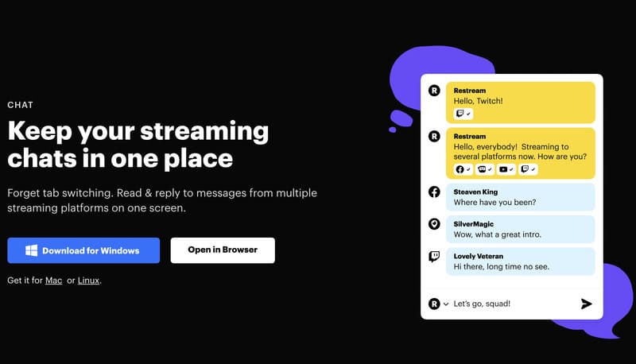This screenshot has width=636, height=364.
Task: Click the "Hello, everybody!" message text
Action: [520, 152]
